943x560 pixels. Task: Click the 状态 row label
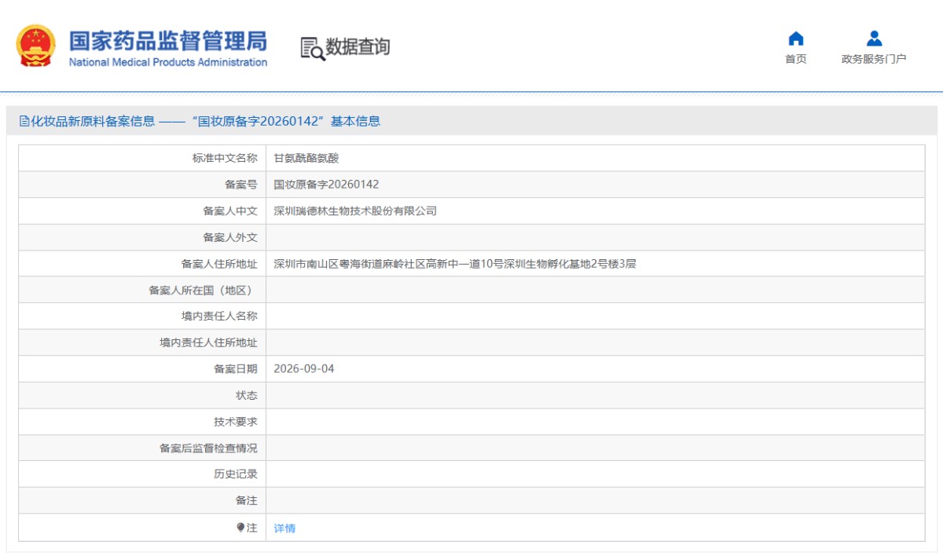pos(247,395)
